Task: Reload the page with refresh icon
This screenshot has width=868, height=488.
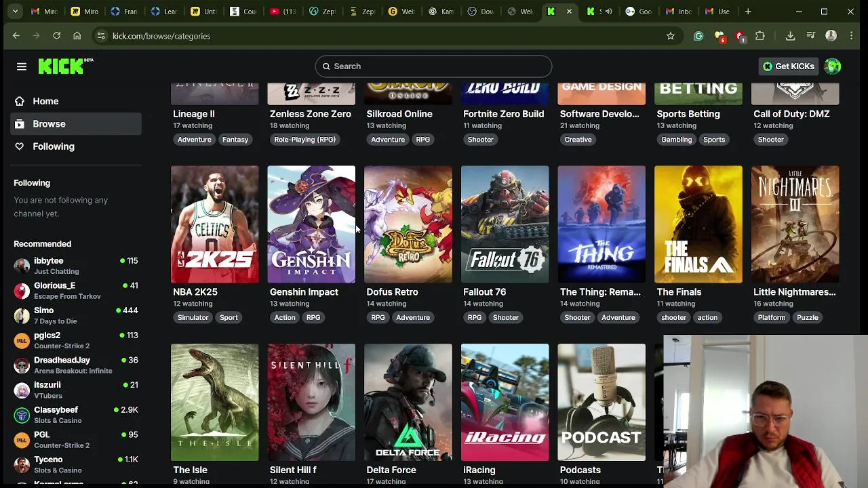Action: [x=57, y=36]
